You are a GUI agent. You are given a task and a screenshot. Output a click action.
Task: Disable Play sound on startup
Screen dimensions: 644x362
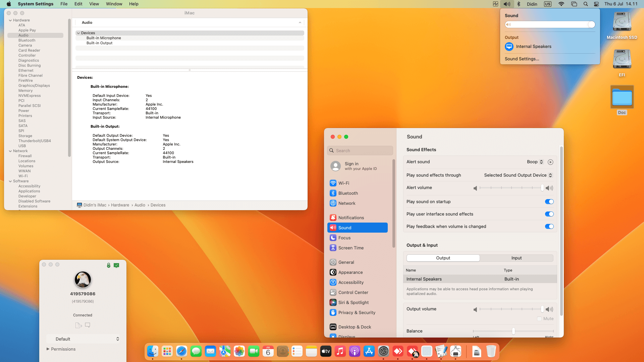click(549, 201)
